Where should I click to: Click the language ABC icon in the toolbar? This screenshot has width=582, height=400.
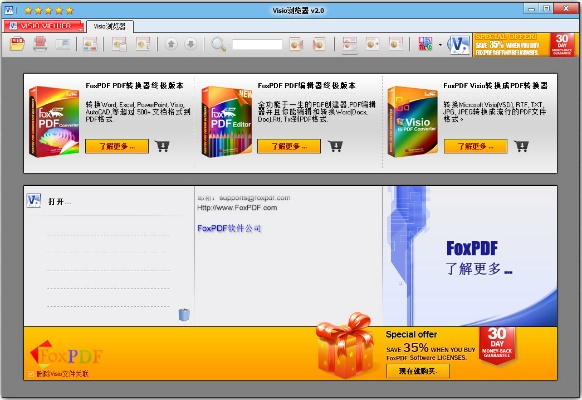425,44
